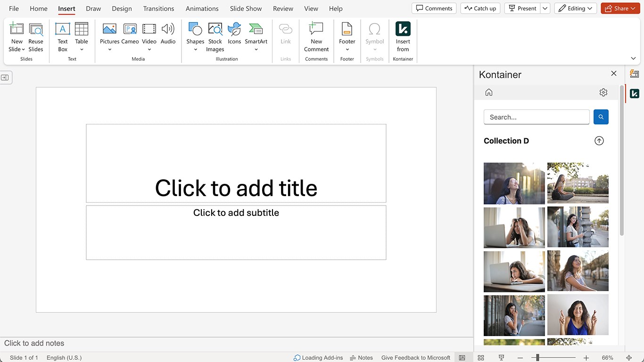The height and width of the screenshot is (362, 644).
Task: Fit slide to current window
Action: point(629,358)
